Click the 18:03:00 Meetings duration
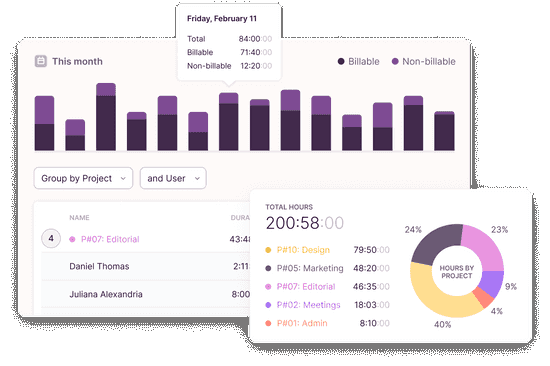The height and width of the screenshot is (366, 550). pyautogui.click(x=372, y=305)
